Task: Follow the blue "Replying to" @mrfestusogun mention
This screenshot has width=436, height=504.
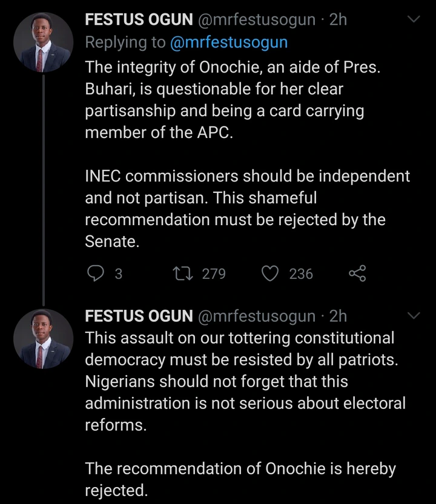Action: click(228, 42)
